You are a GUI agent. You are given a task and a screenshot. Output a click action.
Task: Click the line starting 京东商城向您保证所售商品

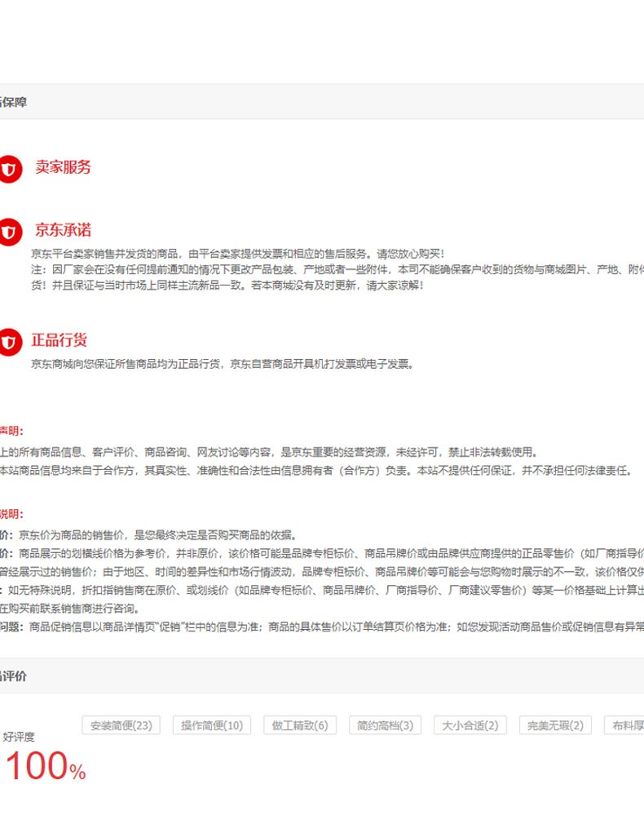click(x=223, y=364)
